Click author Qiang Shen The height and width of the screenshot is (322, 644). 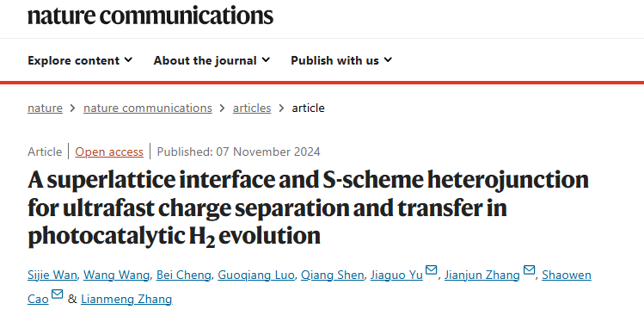[x=332, y=276]
